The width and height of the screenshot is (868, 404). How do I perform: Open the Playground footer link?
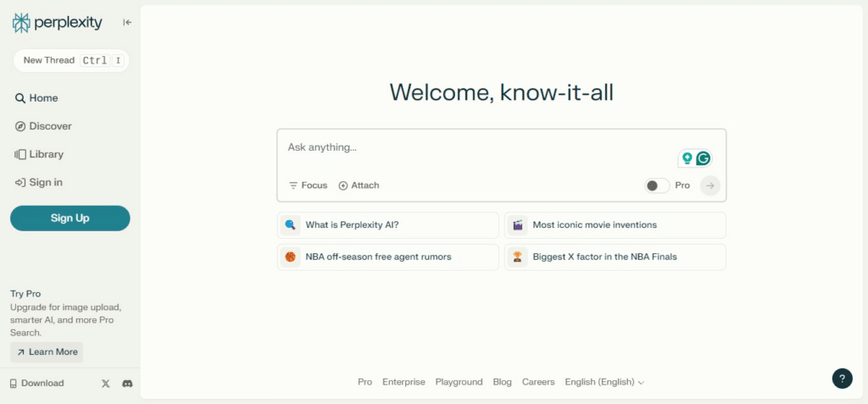459,383
